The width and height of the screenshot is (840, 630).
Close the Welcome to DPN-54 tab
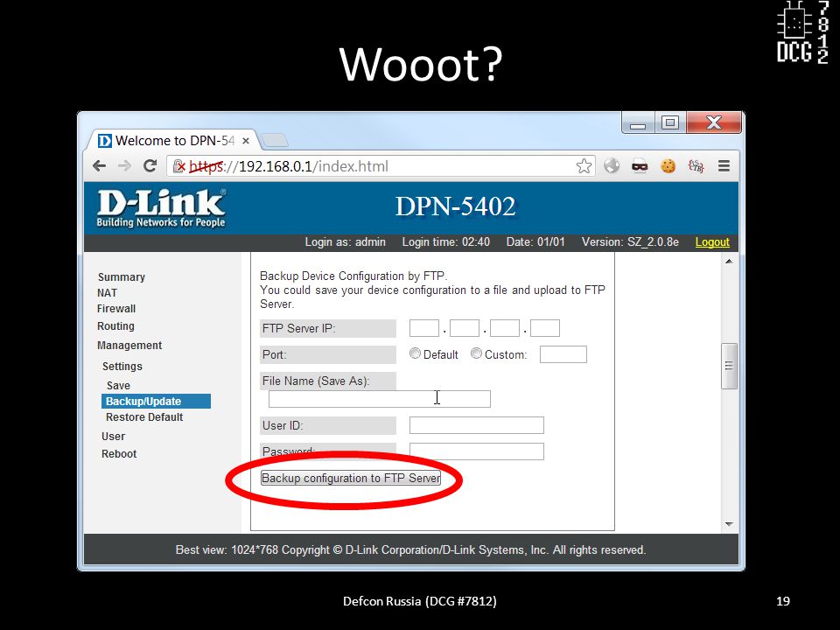click(246, 141)
